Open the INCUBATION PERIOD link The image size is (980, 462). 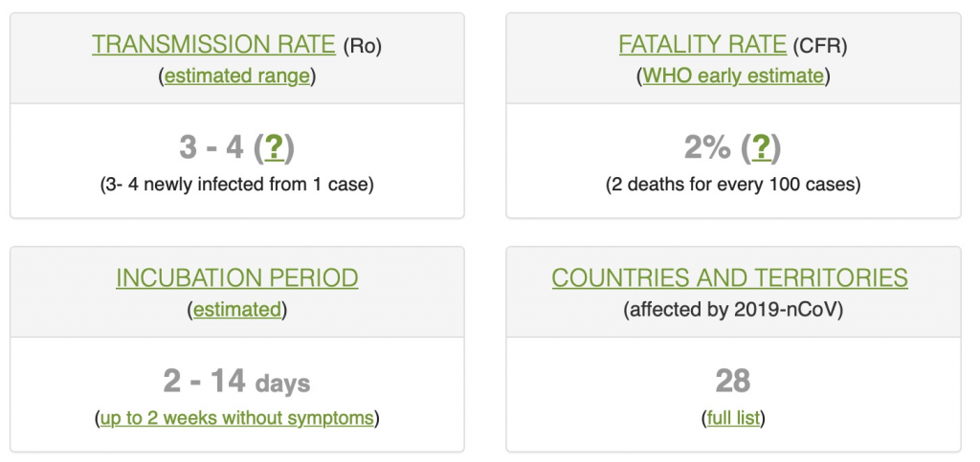click(237, 278)
